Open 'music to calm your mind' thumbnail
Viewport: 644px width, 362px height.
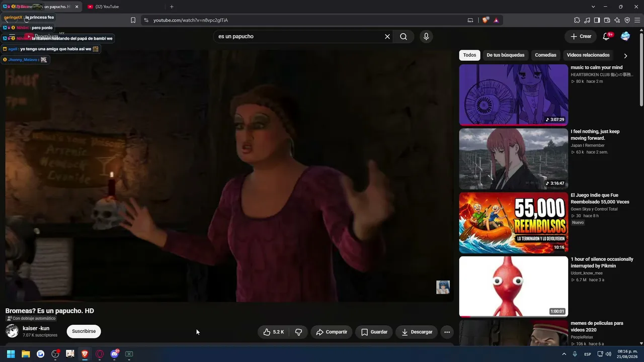pyautogui.click(x=514, y=95)
